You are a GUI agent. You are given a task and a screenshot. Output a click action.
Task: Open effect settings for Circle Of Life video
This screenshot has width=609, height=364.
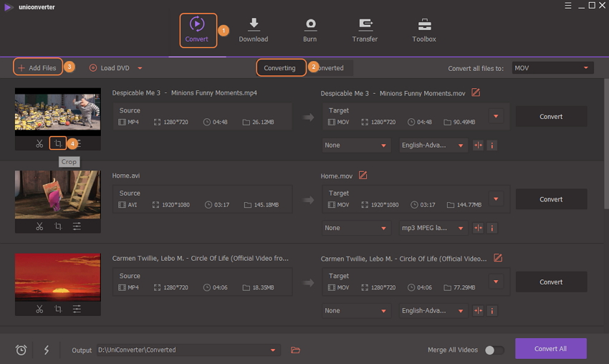tap(77, 309)
